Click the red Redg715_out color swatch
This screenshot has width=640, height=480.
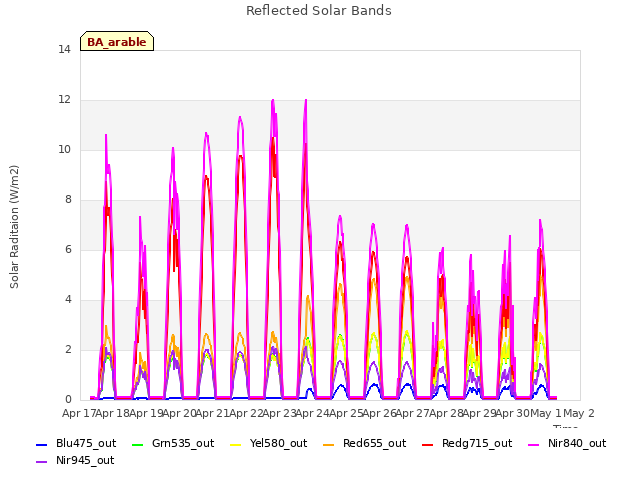point(428,444)
